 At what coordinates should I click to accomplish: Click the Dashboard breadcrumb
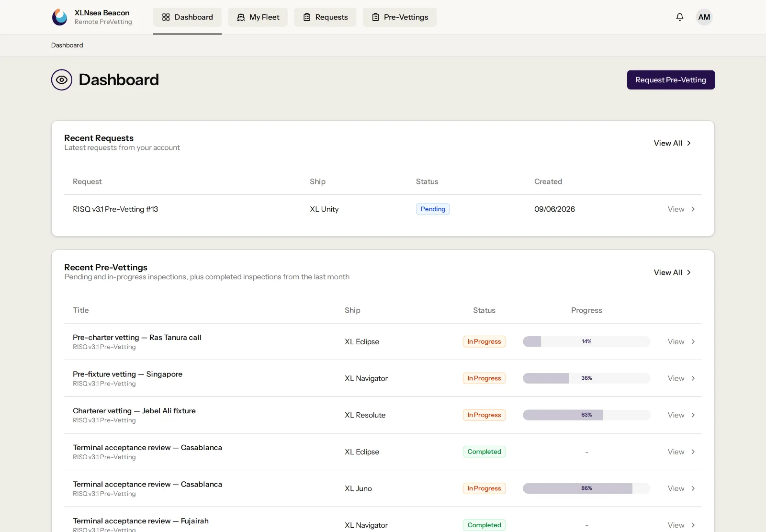tap(67, 45)
